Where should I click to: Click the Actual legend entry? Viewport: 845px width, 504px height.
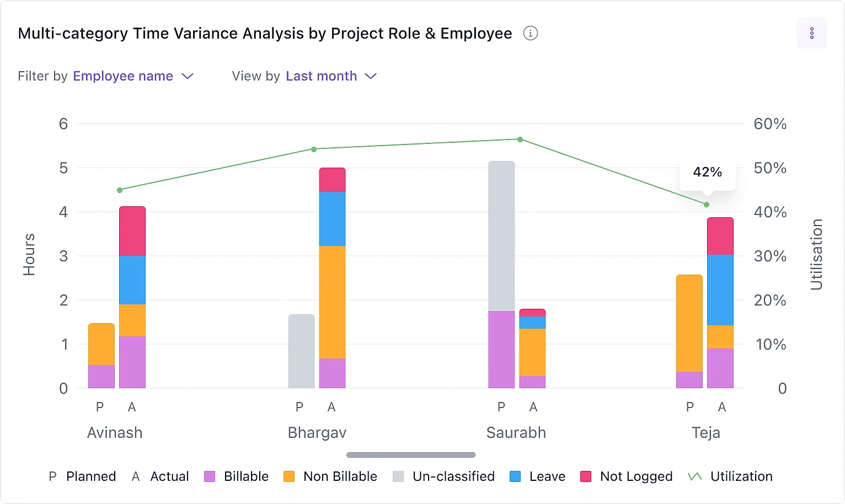pos(160,476)
